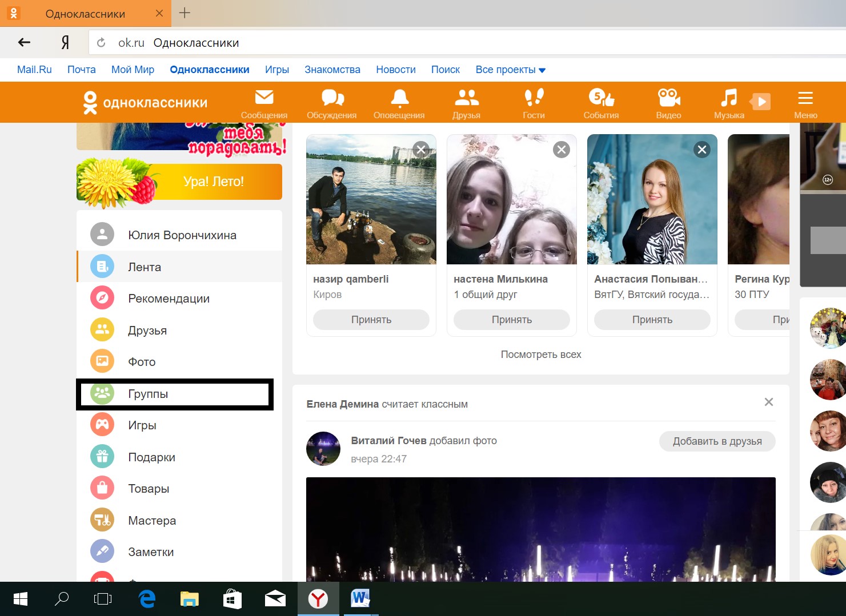
Task: Click Виталий Гочев avatar
Action: pyautogui.click(x=323, y=449)
